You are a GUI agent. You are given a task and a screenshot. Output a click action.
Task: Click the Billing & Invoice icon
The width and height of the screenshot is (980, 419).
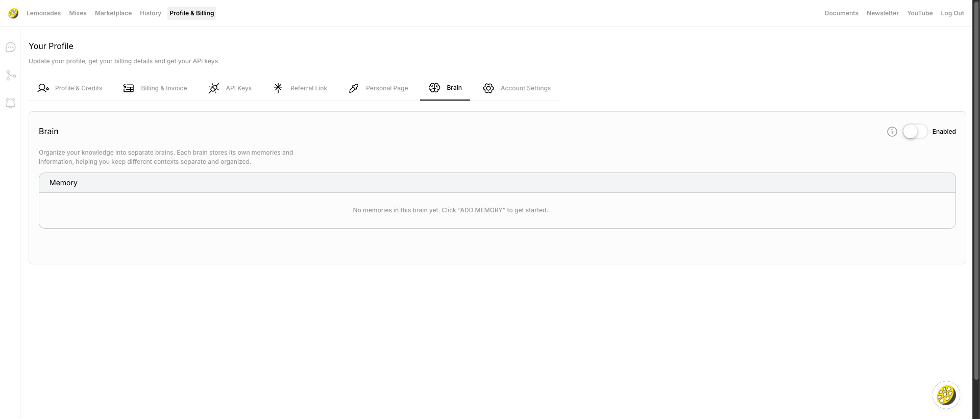[x=129, y=88]
